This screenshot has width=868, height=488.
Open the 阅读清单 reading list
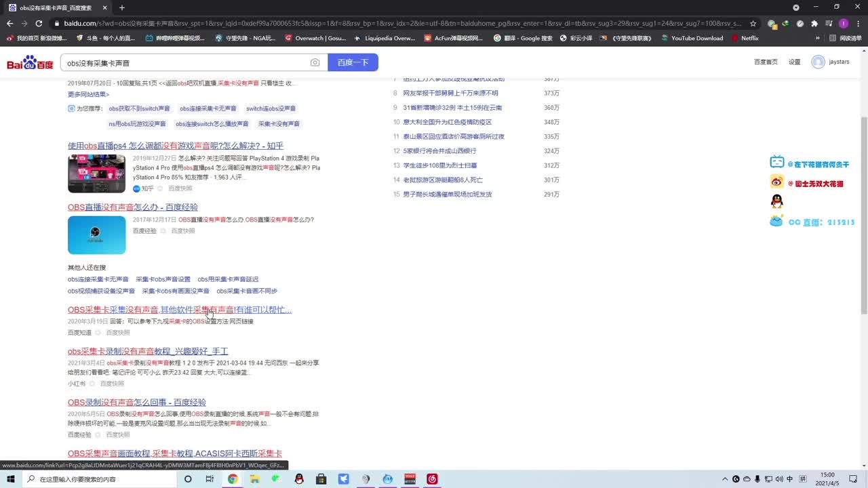pyautogui.click(x=845, y=38)
